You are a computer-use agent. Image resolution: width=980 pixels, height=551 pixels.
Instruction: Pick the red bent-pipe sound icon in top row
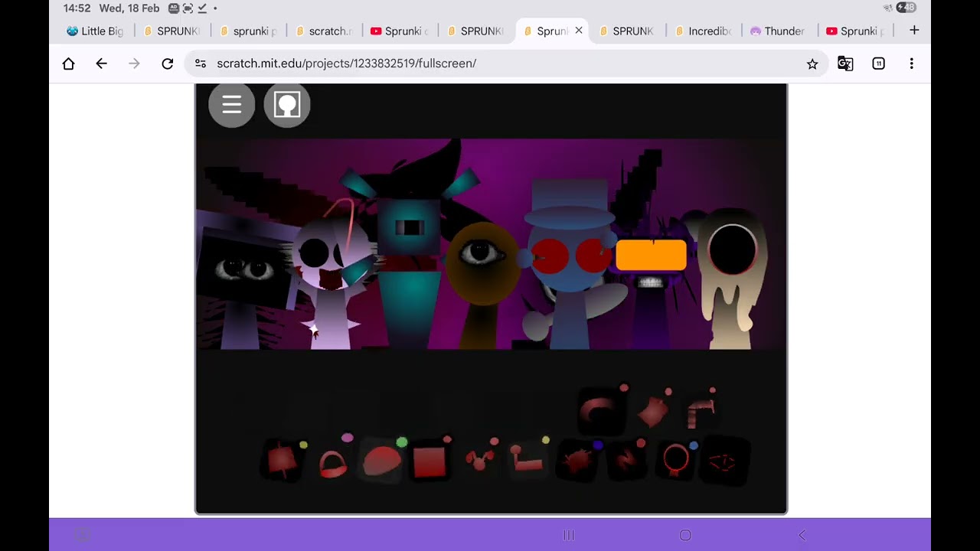pyautogui.click(x=701, y=413)
